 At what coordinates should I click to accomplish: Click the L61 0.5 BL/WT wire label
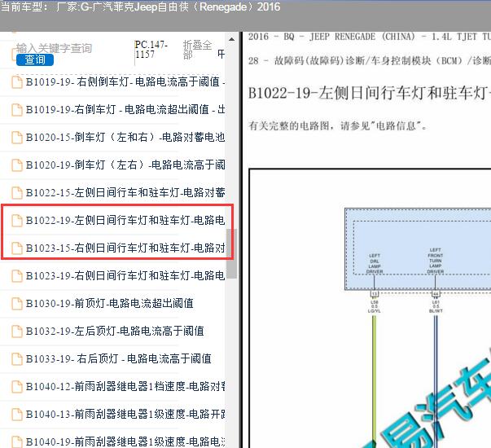tap(436, 306)
